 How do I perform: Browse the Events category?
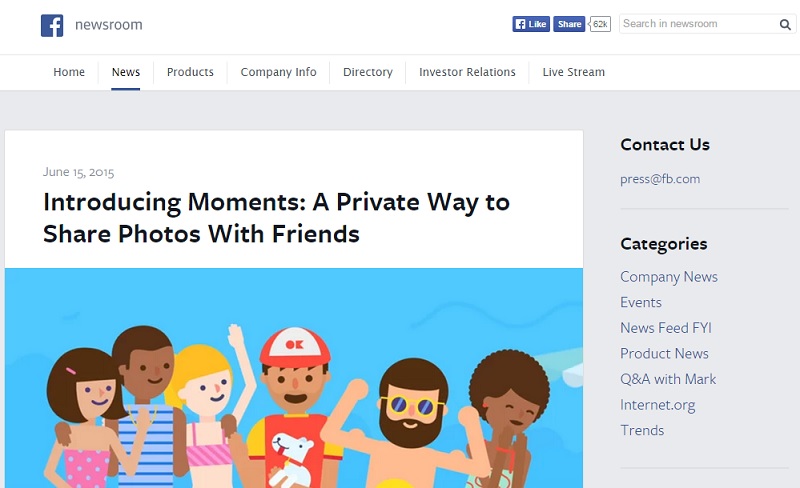click(x=641, y=302)
